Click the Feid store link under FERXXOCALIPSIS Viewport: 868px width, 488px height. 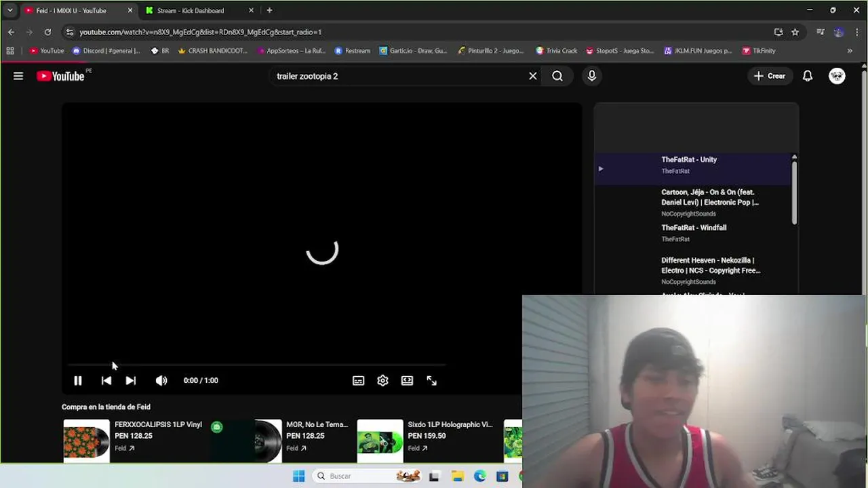(124, 448)
